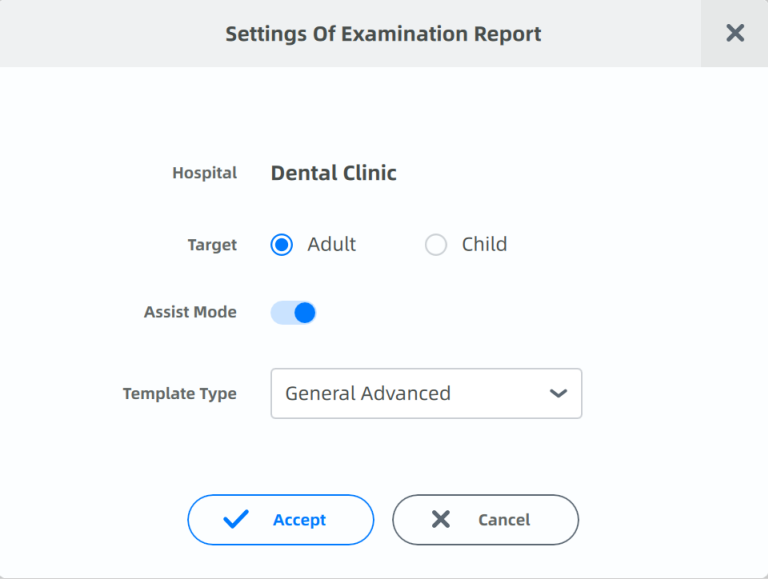This screenshot has height=579, width=768.
Task: Click the blue knob of Assist Mode switch
Action: pos(305,313)
